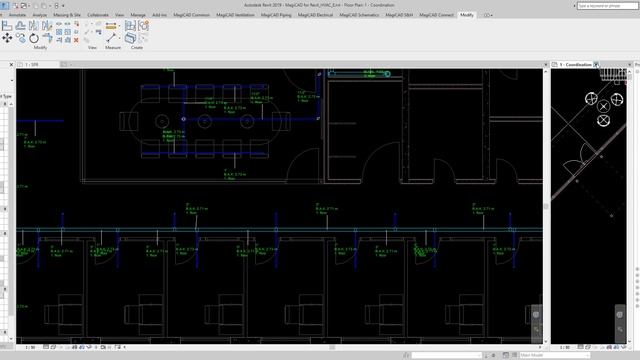The width and height of the screenshot is (640, 360).
Task: Click the Create Assembly icon
Action: coord(130,26)
